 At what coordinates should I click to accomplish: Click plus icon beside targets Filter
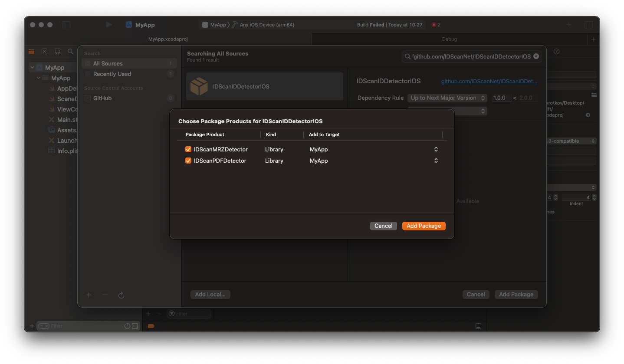tap(148, 314)
